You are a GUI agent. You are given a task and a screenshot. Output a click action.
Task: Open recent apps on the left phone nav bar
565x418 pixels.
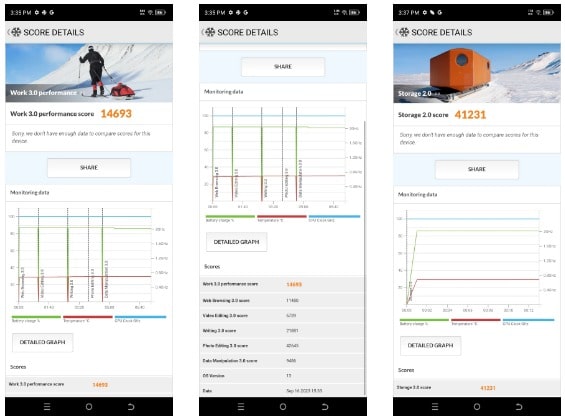click(x=47, y=406)
